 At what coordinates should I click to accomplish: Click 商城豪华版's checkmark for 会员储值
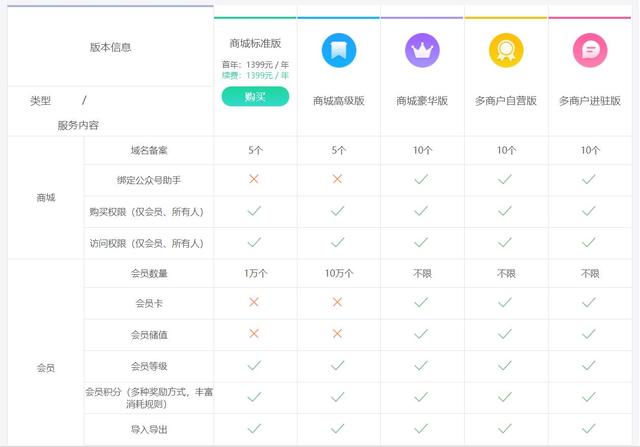421,334
